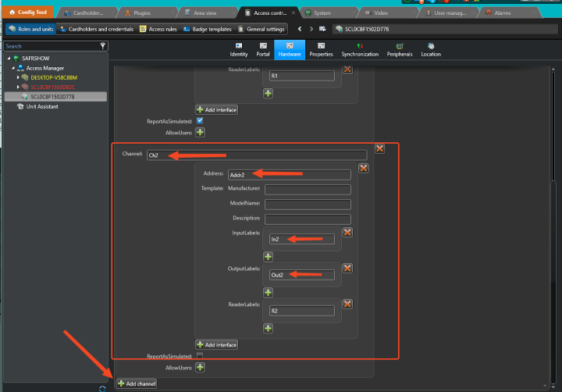Uncheck first channel ReportAsSimulated checkbox
562x392 pixels.
click(x=200, y=121)
